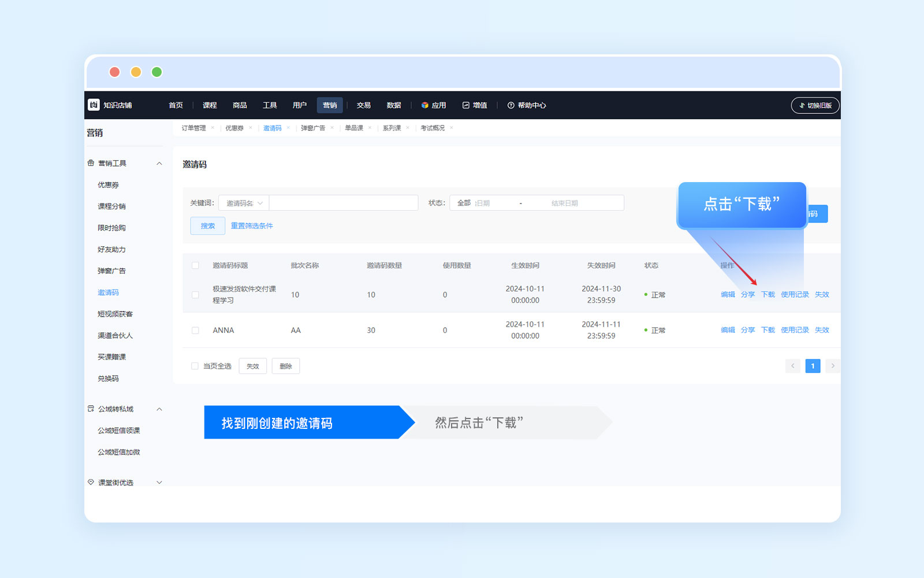Click the 公域转私域 sidebar icon
The width and height of the screenshot is (924, 578).
coord(91,409)
